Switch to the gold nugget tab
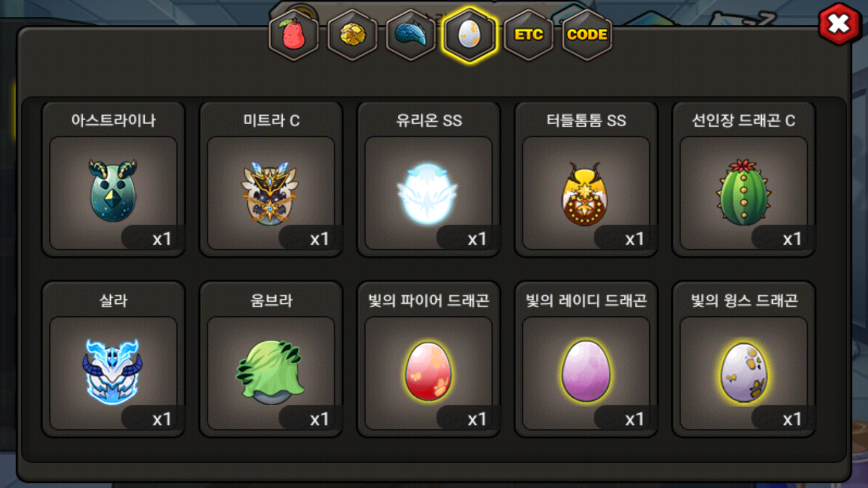 (353, 35)
